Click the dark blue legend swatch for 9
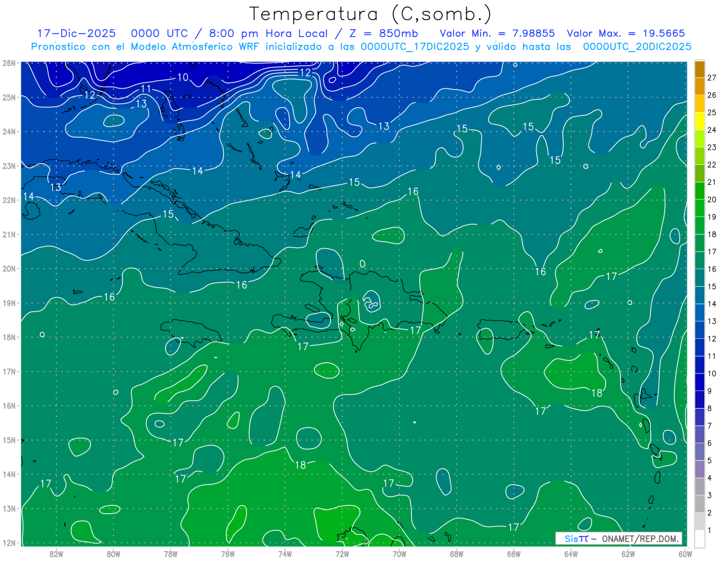Image resolution: width=728 pixels, height=562 pixels. pyautogui.click(x=700, y=382)
